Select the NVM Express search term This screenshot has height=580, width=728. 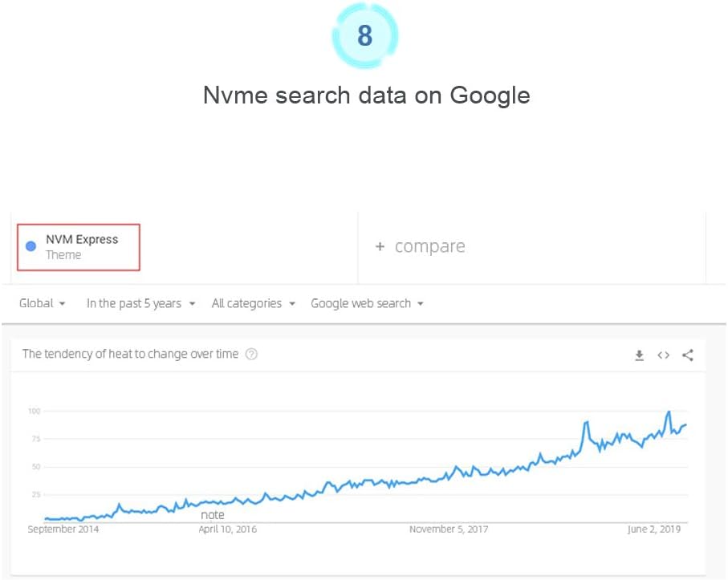81,240
